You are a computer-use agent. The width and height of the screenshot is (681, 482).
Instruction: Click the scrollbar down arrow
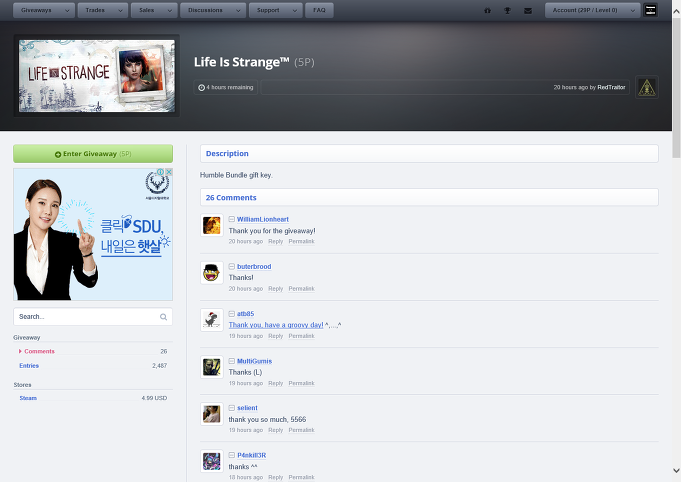pyautogui.click(x=676, y=471)
